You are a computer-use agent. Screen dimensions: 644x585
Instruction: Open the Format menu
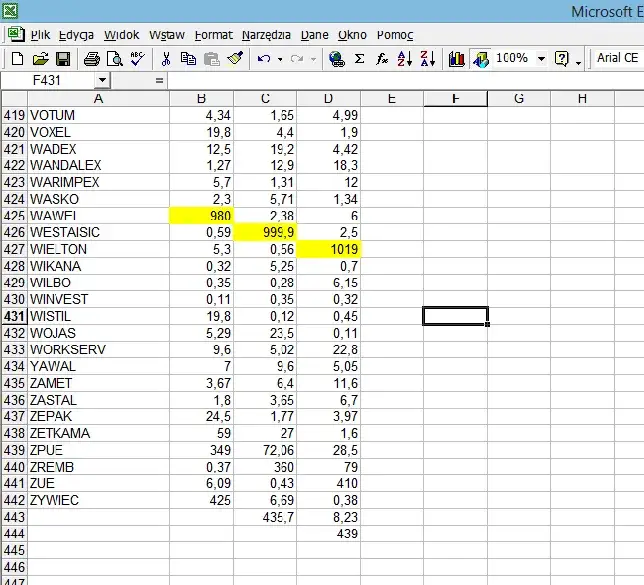click(213, 35)
